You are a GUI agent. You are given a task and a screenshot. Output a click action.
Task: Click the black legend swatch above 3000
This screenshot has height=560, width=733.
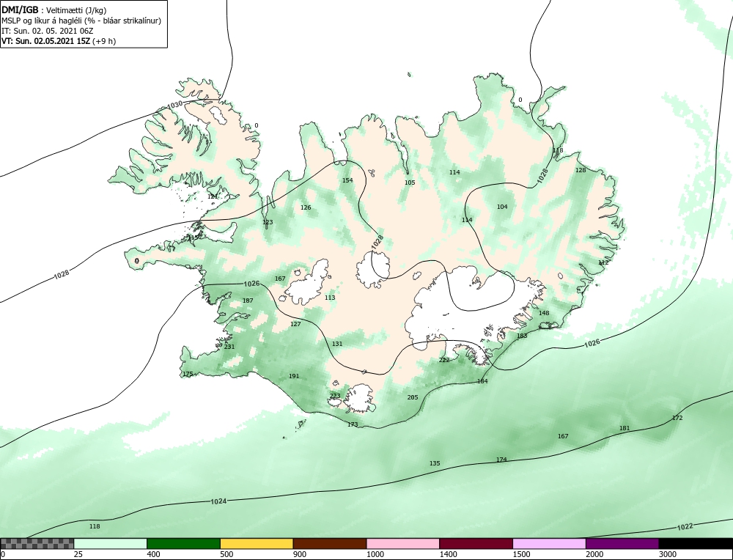(696, 543)
